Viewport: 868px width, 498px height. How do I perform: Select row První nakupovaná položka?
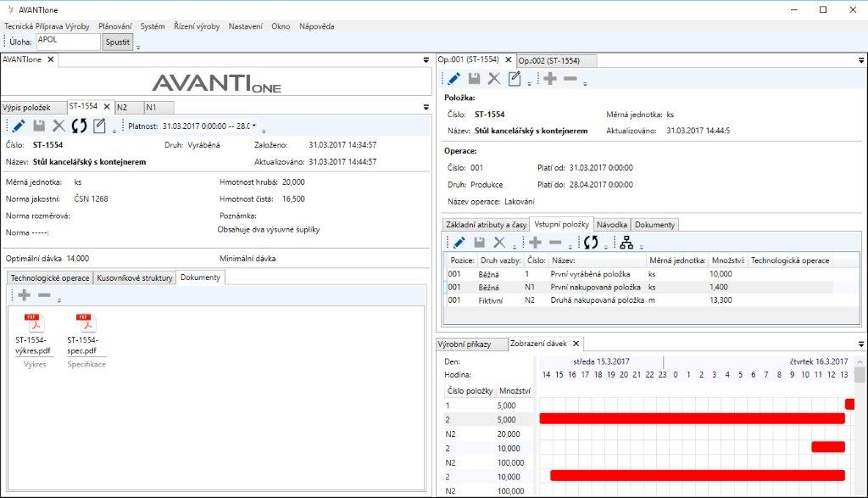tap(639, 287)
